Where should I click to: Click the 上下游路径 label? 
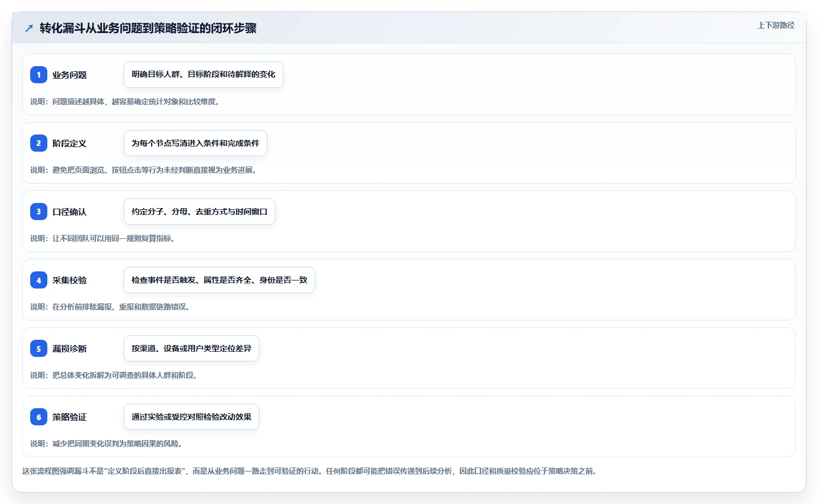coord(776,25)
